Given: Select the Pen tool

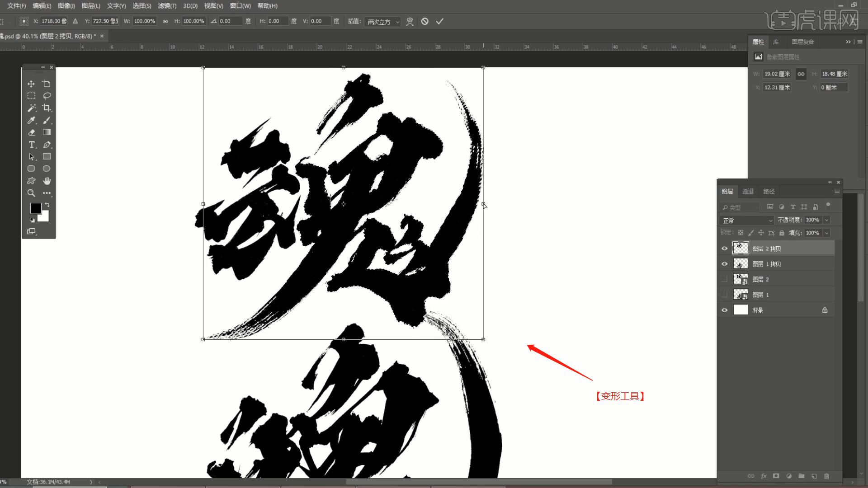Looking at the screenshot, I should 47,145.
